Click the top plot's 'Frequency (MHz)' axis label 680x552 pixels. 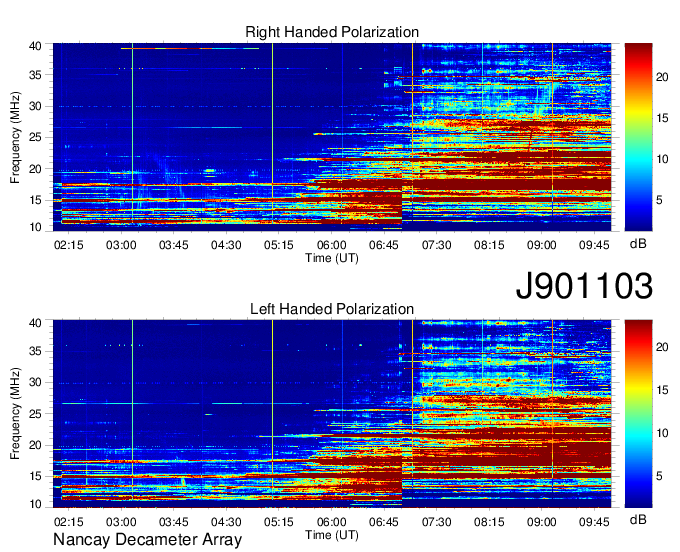tap(15, 137)
